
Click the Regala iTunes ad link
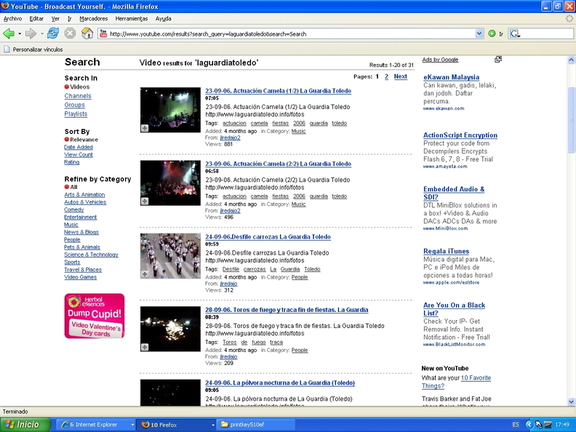coord(446,251)
